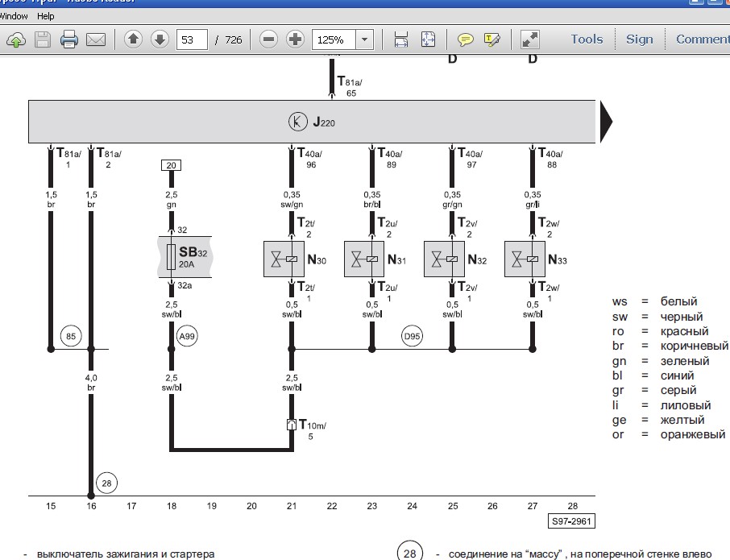
Task: Click the circled 85 ground marker
Action: (x=71, y=336)
